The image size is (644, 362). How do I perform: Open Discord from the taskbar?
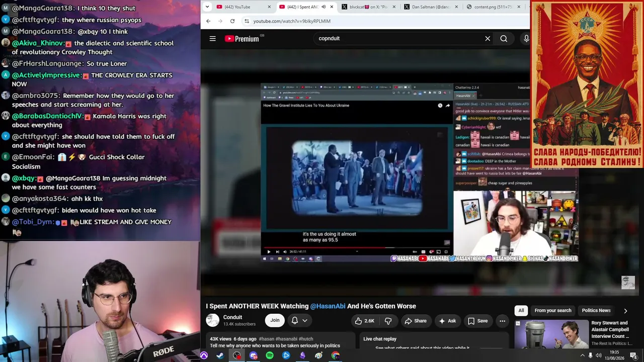click(253, 355)
